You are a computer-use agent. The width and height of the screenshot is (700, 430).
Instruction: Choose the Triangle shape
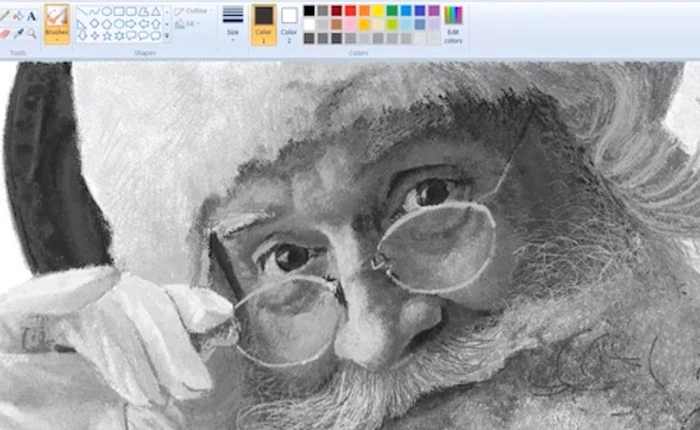[156, 11]
